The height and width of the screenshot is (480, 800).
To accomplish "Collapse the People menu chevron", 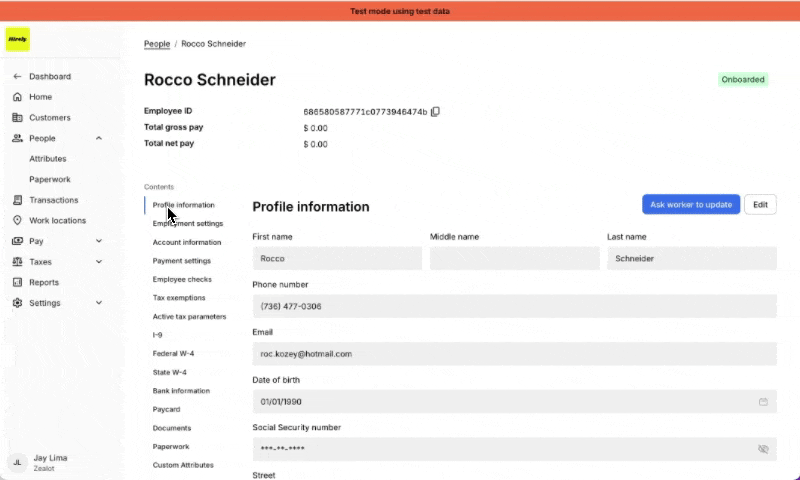I will coord(99,138).
